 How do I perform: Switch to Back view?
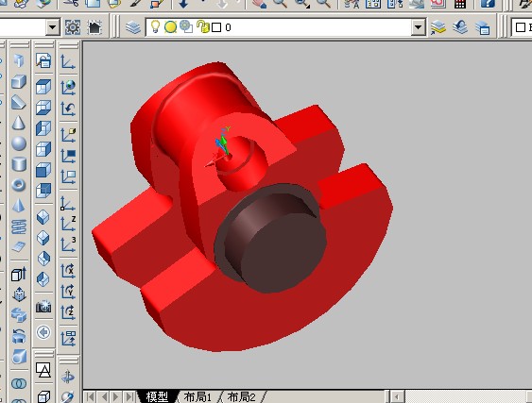[43, 190]
